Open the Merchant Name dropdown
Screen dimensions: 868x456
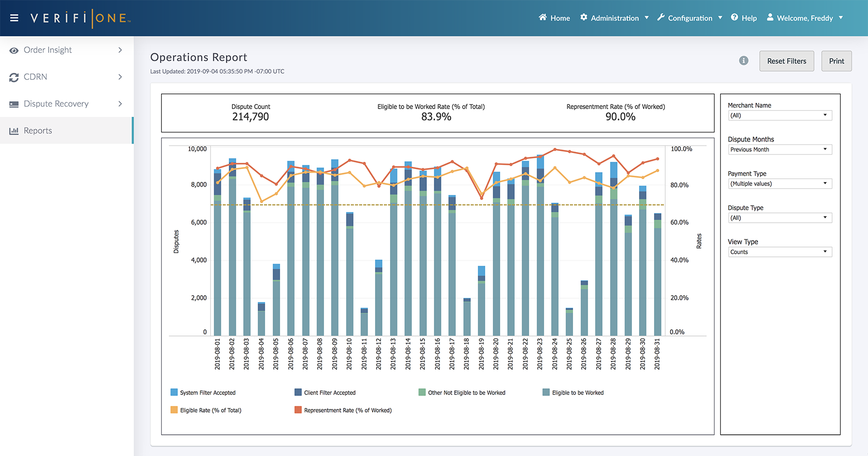779,115
